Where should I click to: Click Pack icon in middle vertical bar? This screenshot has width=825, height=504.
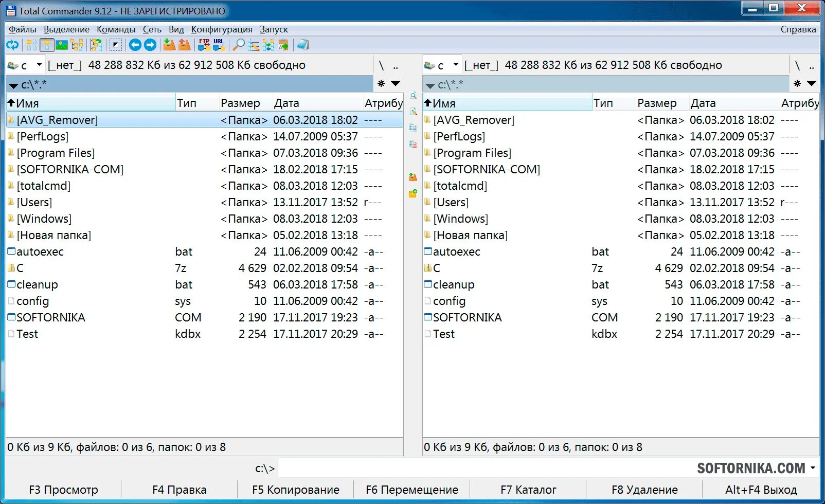pos(413,177)
